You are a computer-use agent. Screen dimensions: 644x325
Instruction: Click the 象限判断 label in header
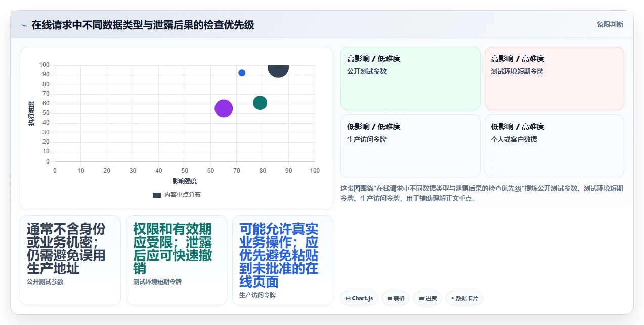click(610, 24)
